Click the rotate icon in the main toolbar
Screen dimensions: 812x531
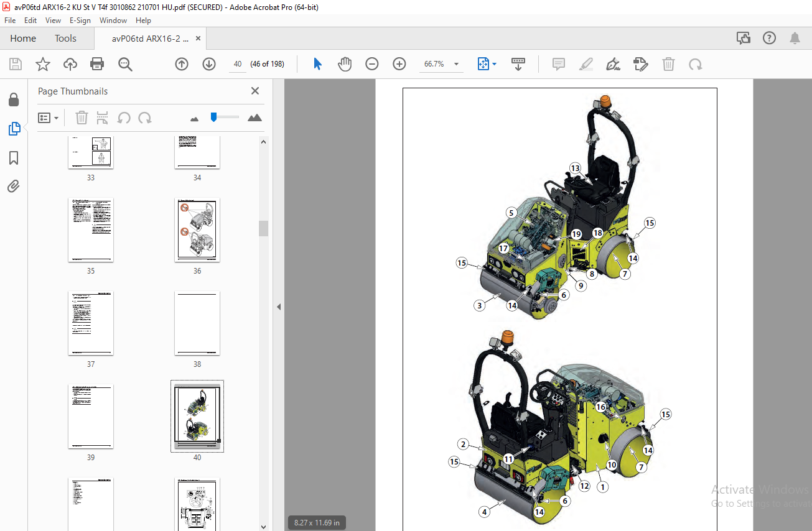(x=695, y=64)
